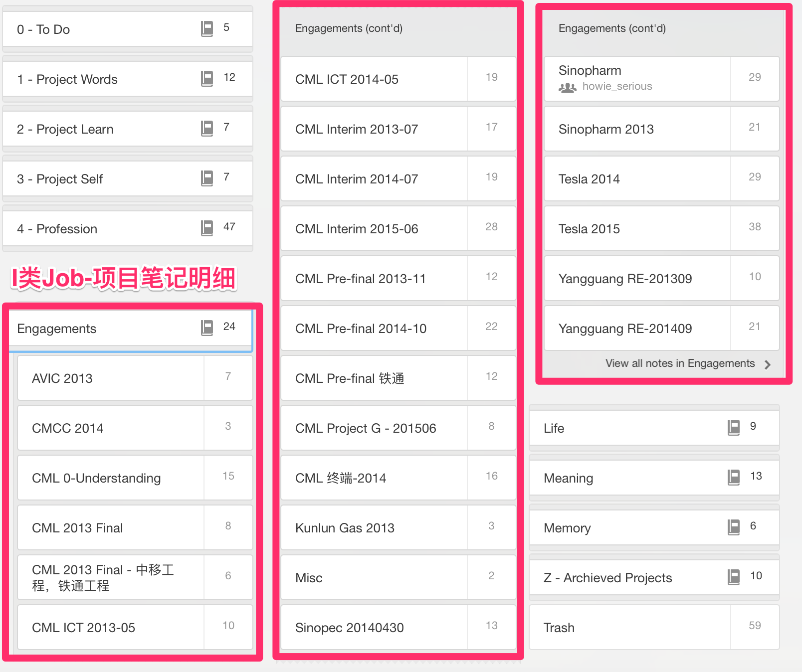Open the 3 - Project Self stack
Screen dimensions: 802x672
[x=128, y=178]
